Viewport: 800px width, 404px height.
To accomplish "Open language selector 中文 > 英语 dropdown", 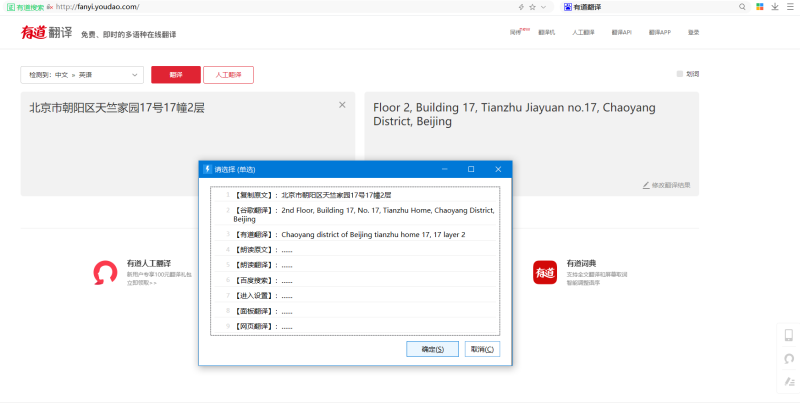I will coord(82,75).
